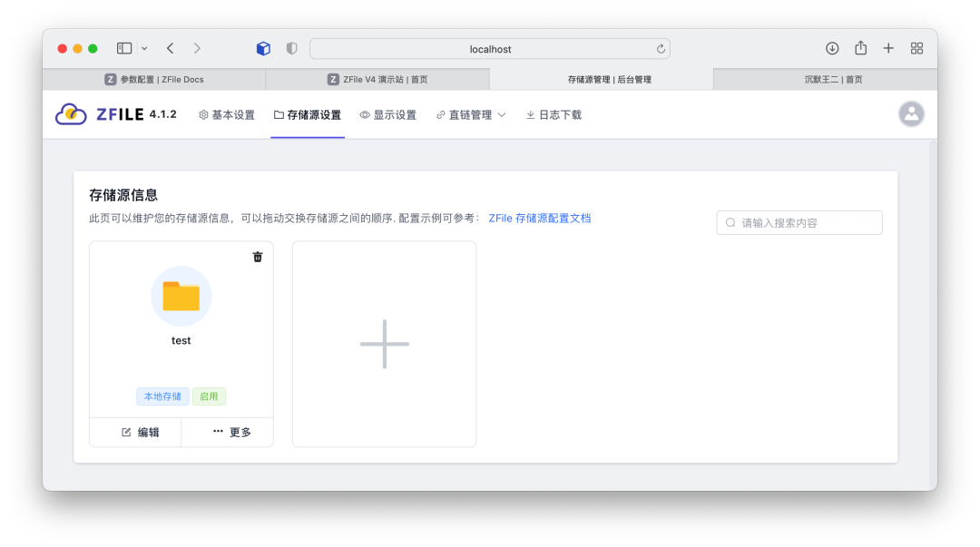Viewport: 980px width, 547px height.
Task: Expand the 直链管理 dropdown menu
Action: pyautogui.click(x=471, y=115)
